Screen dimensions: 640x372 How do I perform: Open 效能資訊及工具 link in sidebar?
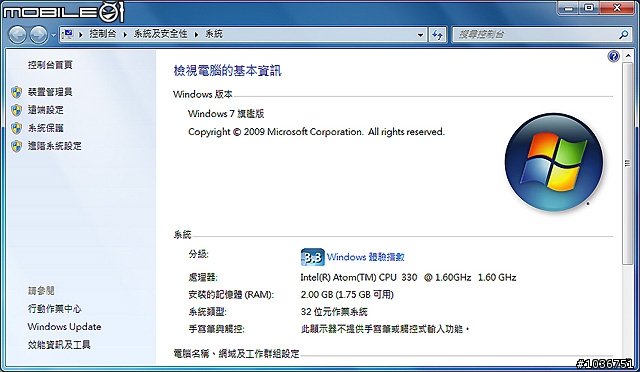59,345
